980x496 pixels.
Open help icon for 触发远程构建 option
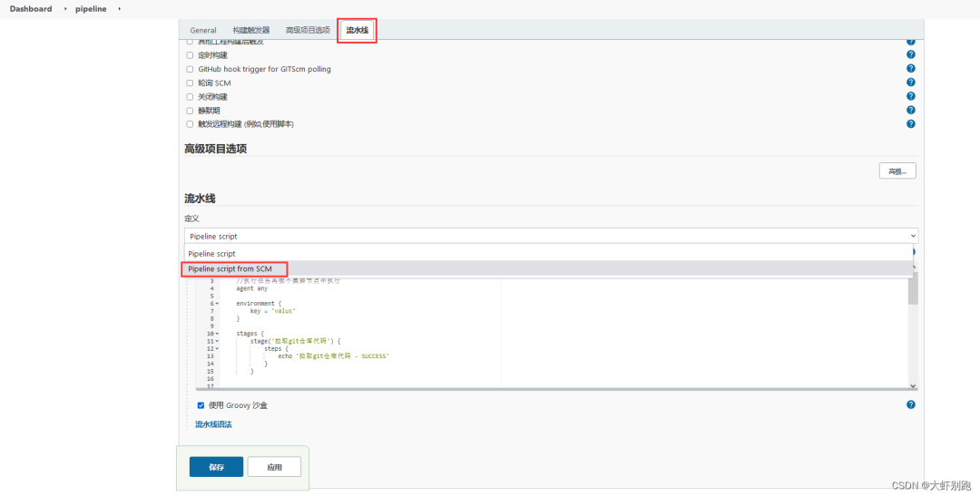(x=911, y=123)
